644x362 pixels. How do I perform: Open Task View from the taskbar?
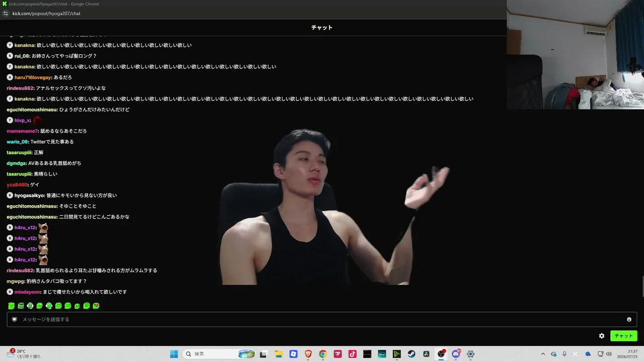(263, 354)
